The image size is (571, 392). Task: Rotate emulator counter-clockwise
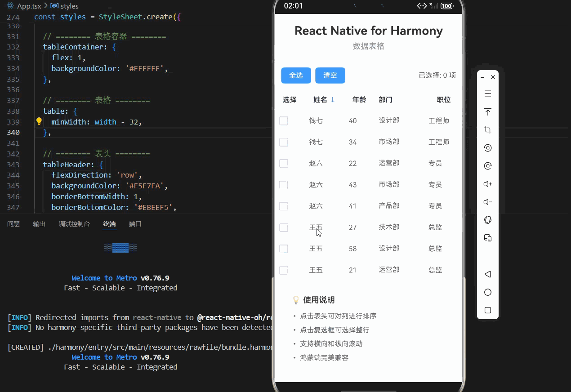pos(488,148)
